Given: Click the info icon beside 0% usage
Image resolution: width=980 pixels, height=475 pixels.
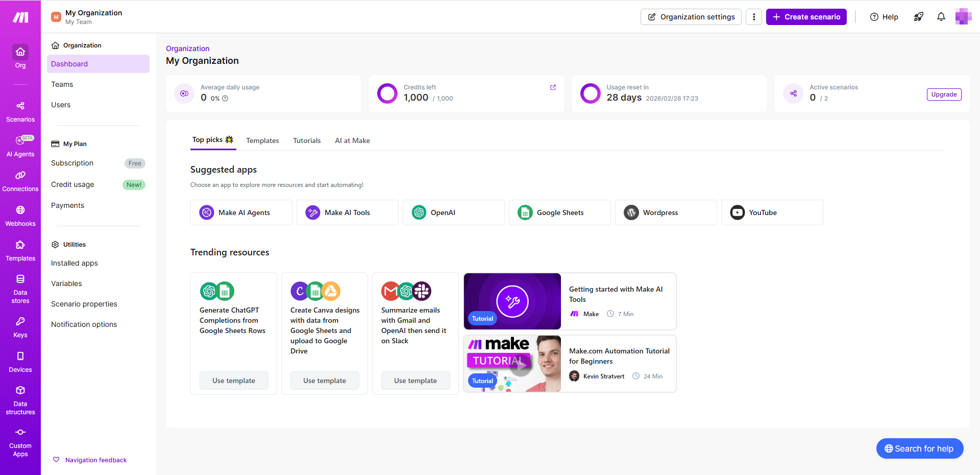Looking at the screenshot, I should coord(225,99).
